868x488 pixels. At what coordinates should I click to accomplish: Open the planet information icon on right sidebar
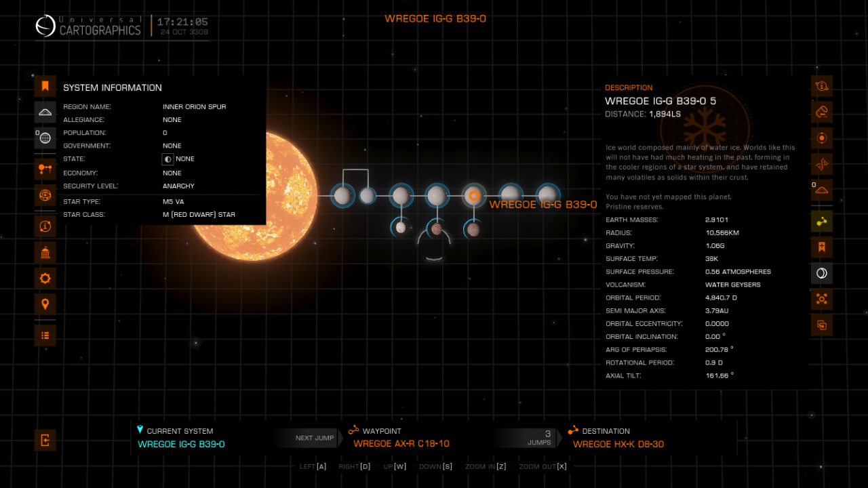pos(822,86)
